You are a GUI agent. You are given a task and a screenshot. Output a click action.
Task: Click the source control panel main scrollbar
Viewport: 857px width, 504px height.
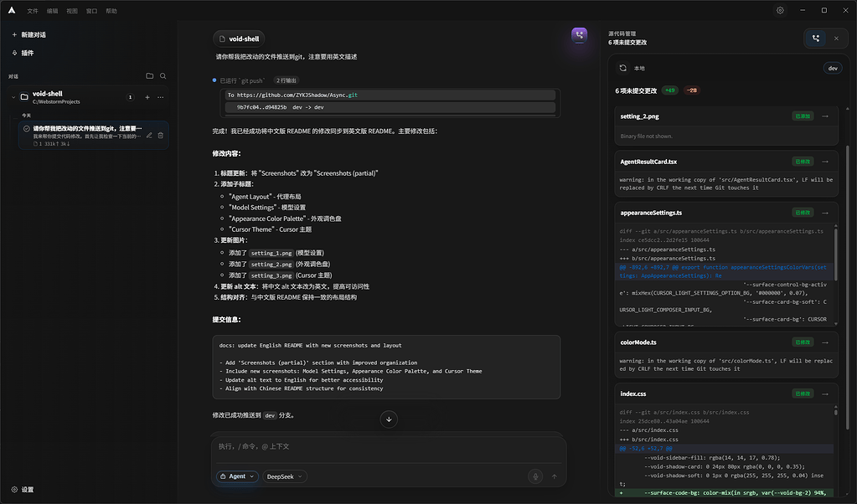tap(848, 286)
